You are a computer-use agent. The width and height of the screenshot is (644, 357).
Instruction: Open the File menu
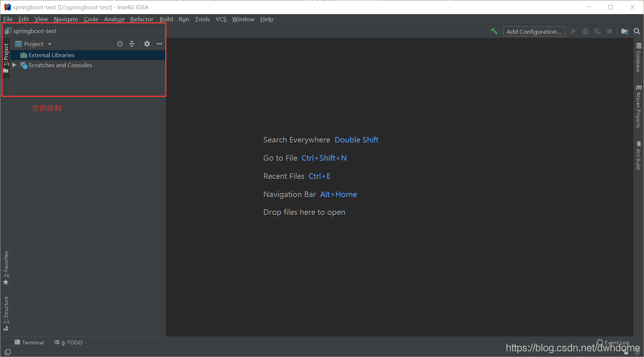tap(8, 19)
